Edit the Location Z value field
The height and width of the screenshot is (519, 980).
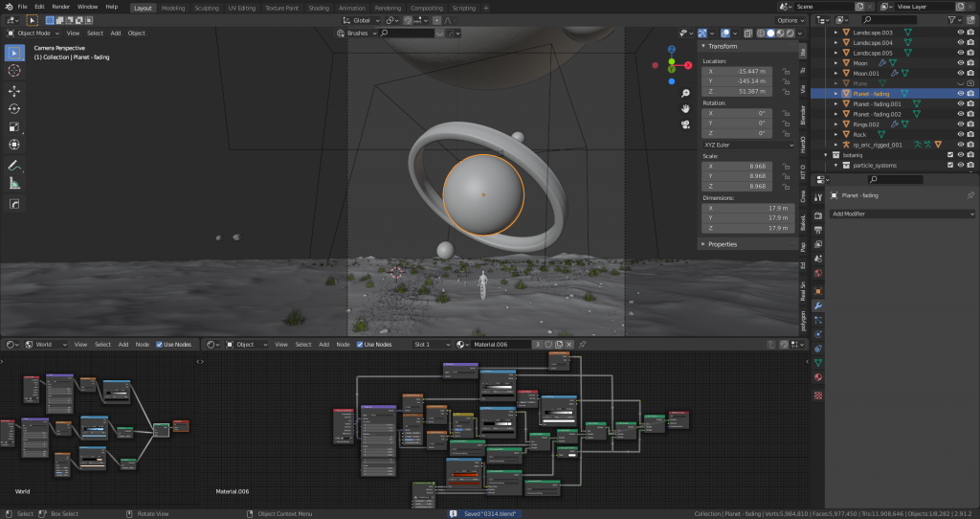[x=738, y=91]
